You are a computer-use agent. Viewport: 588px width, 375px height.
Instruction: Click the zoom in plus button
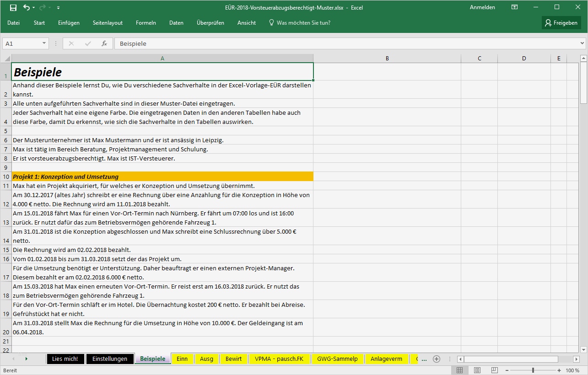[559, 370]
